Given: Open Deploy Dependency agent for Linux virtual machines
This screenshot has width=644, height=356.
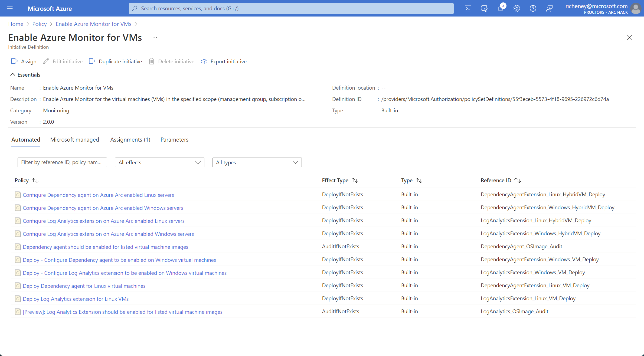Looking at the screenshot, I should point(84,286).
